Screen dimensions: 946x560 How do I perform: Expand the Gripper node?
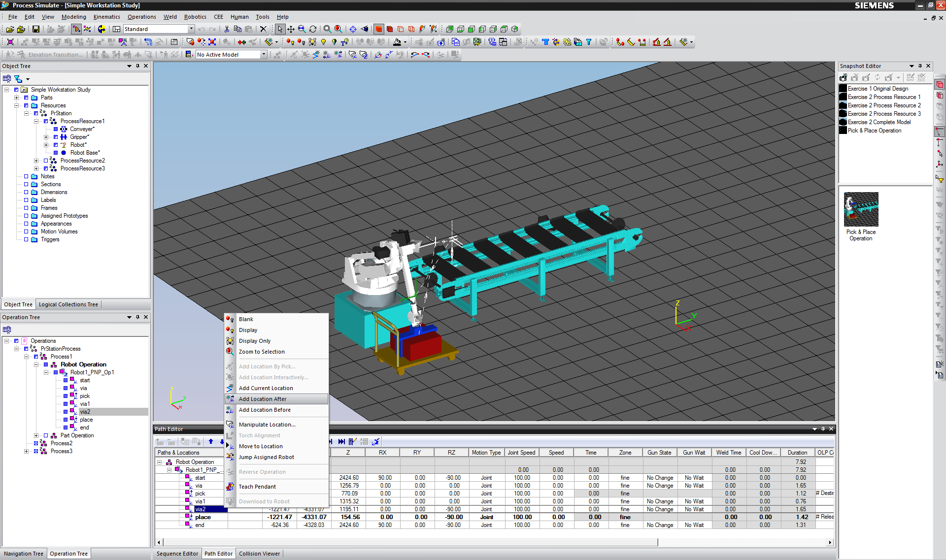click(x=46, y=137)
